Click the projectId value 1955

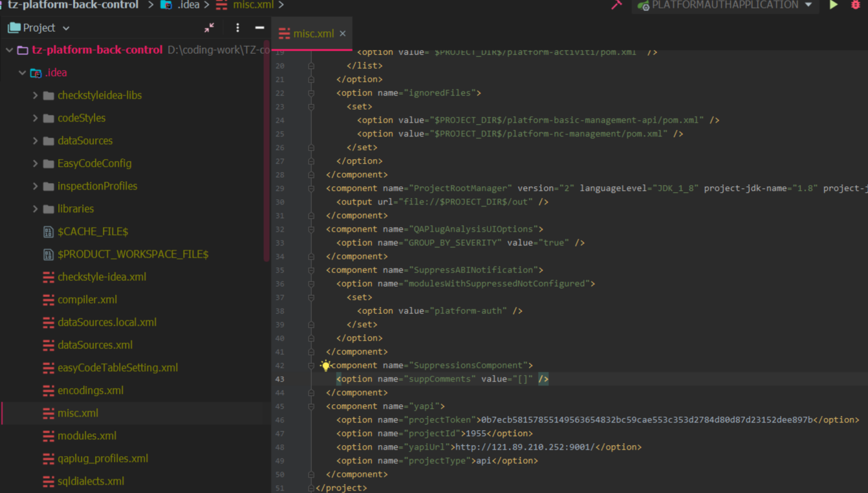click(476, 433)
